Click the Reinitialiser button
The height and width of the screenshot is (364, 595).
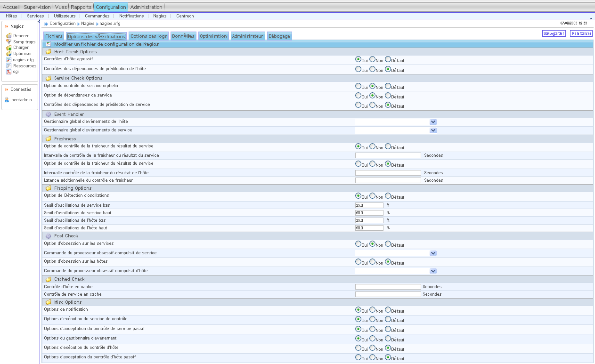point(581,33)
